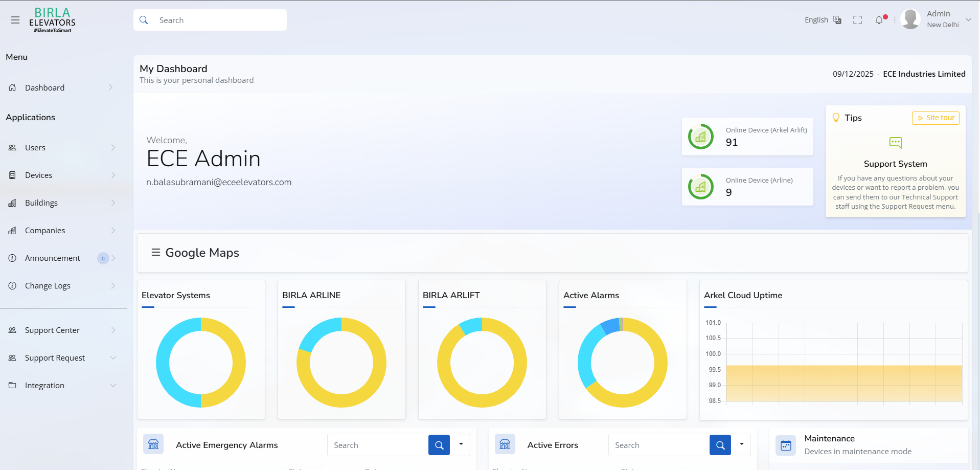980x470 pixels.
Task: Expand the Users submenu chevron
Action: [x=113, y=147]
